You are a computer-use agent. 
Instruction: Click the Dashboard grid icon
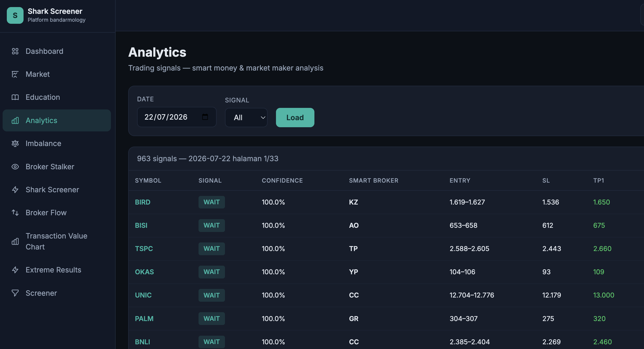[x=15, y=51]
